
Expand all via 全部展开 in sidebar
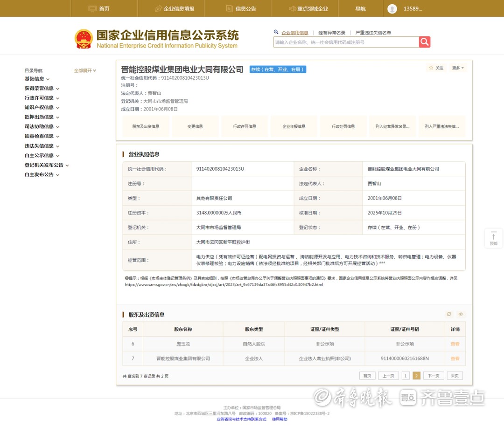[x=85, y=70]
